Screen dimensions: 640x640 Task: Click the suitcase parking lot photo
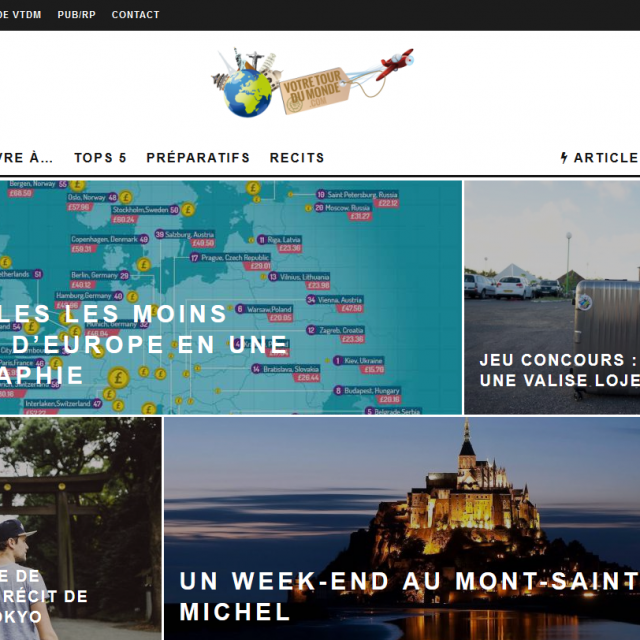(x=552, y=297)
